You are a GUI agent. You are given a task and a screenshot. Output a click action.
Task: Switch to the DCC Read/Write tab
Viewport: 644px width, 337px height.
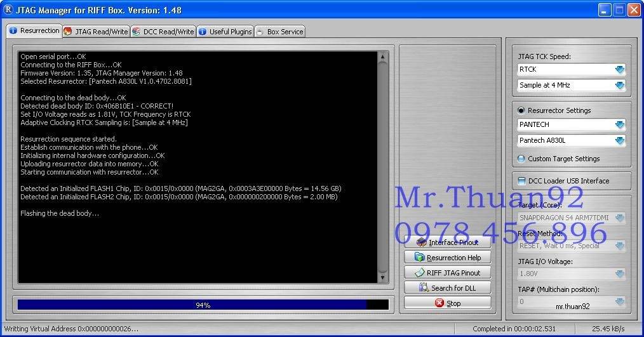163,32
